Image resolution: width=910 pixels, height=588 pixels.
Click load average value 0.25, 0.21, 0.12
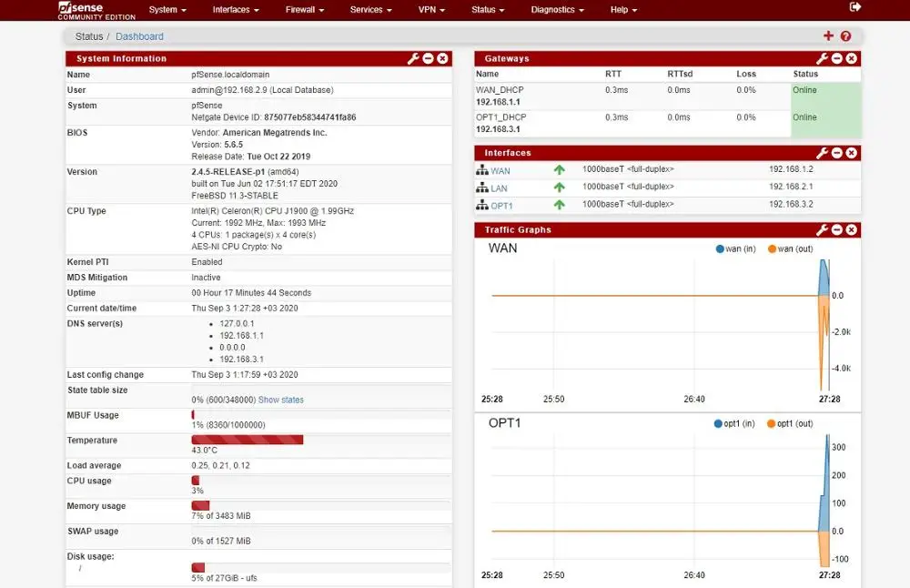(220, 465)
